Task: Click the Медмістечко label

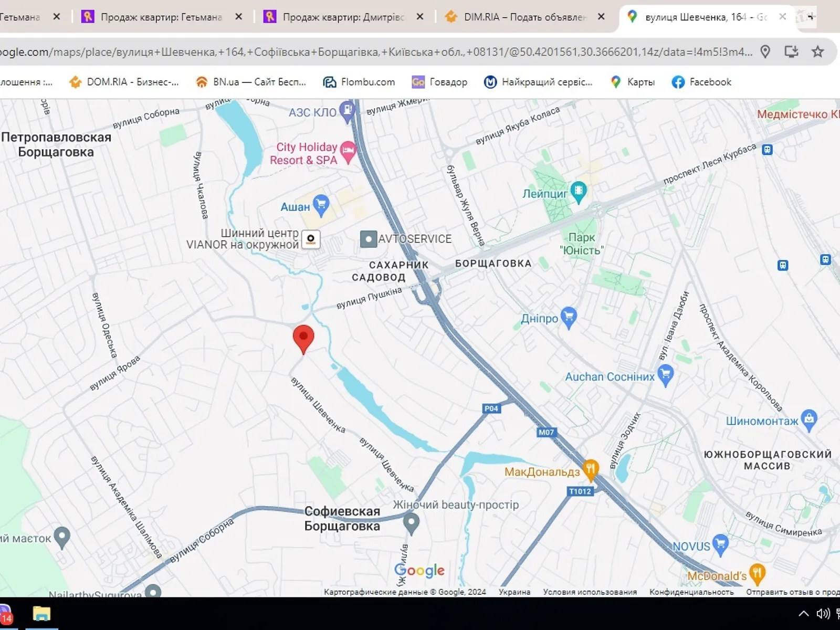Action: coord(798,114)
